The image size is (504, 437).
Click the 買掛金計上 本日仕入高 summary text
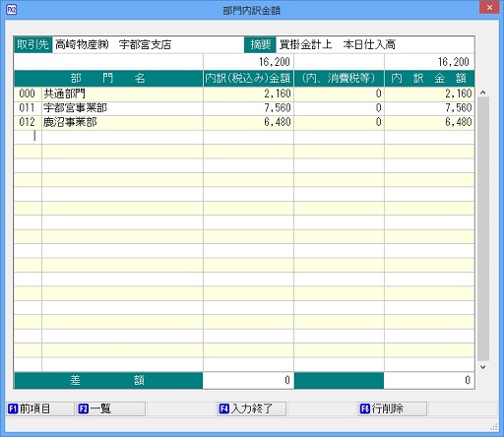(338, 44)
